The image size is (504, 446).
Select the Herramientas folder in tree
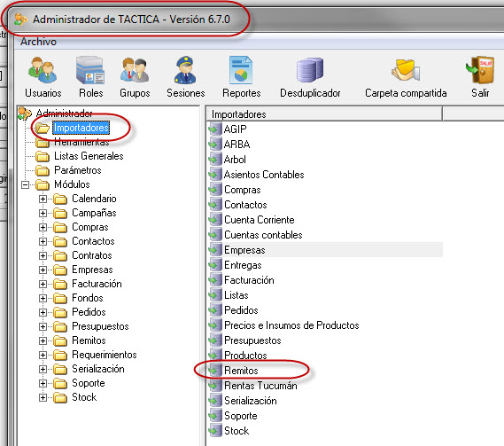click(x=81, y=142)
